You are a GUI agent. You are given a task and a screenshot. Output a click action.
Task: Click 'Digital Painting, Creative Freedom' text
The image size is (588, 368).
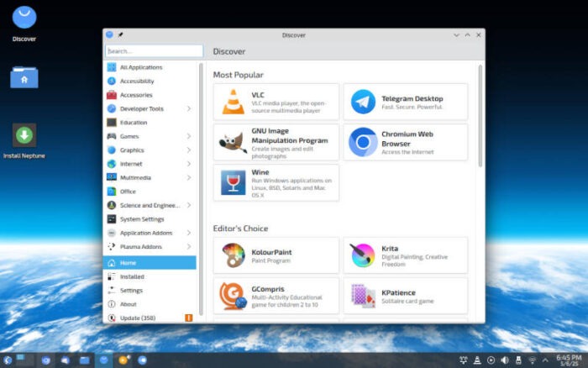[414, 260]
